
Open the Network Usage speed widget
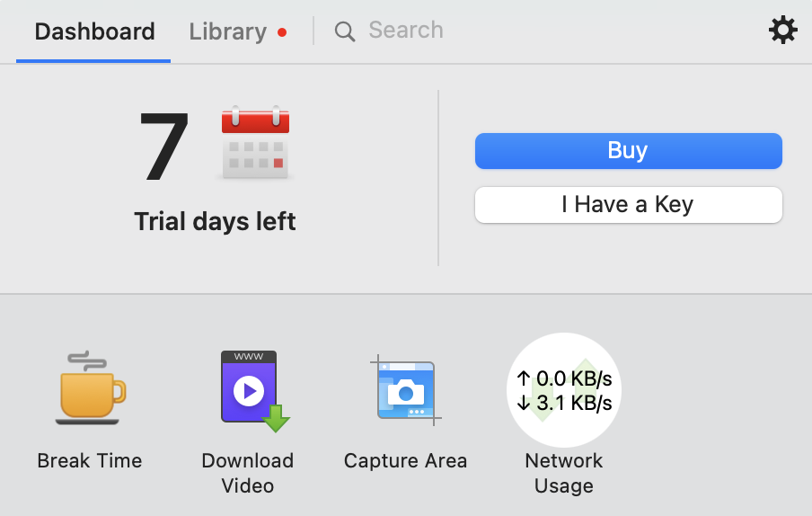[564, 390]
